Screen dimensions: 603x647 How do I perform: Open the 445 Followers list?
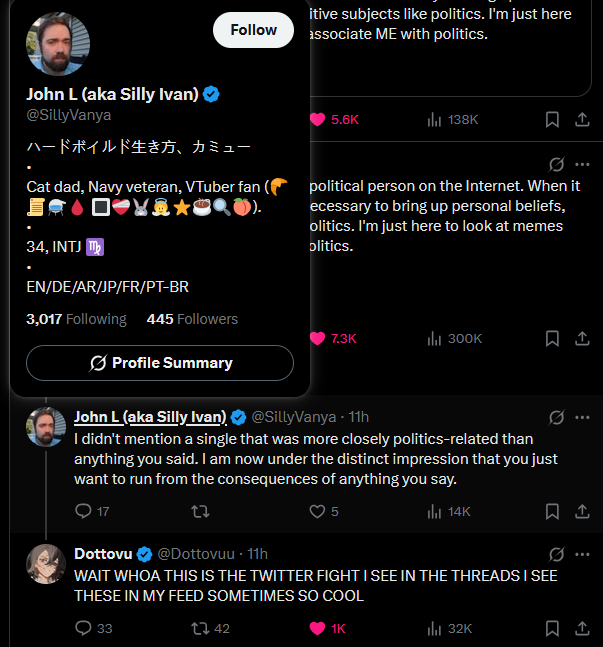click(x=192, y=319)
